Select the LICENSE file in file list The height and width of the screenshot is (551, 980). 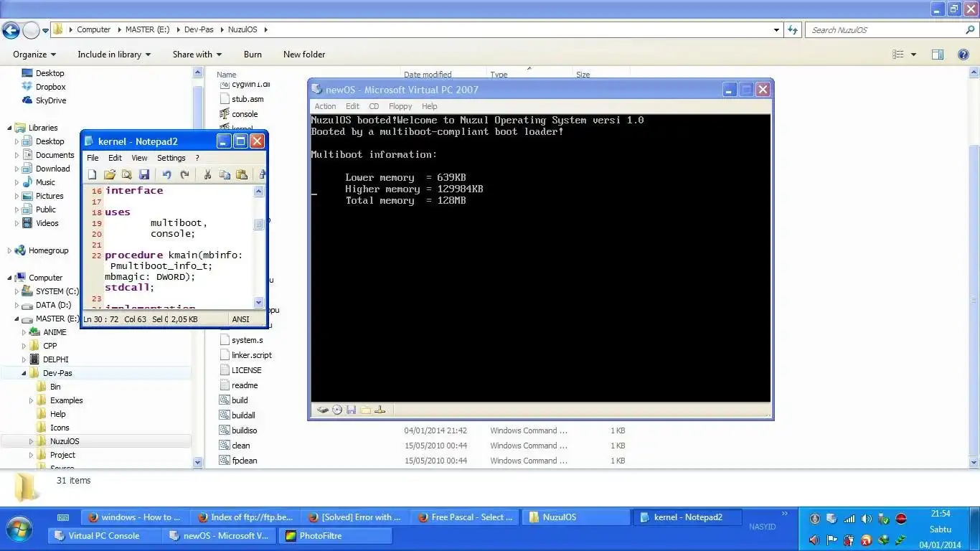coord(240,370)
